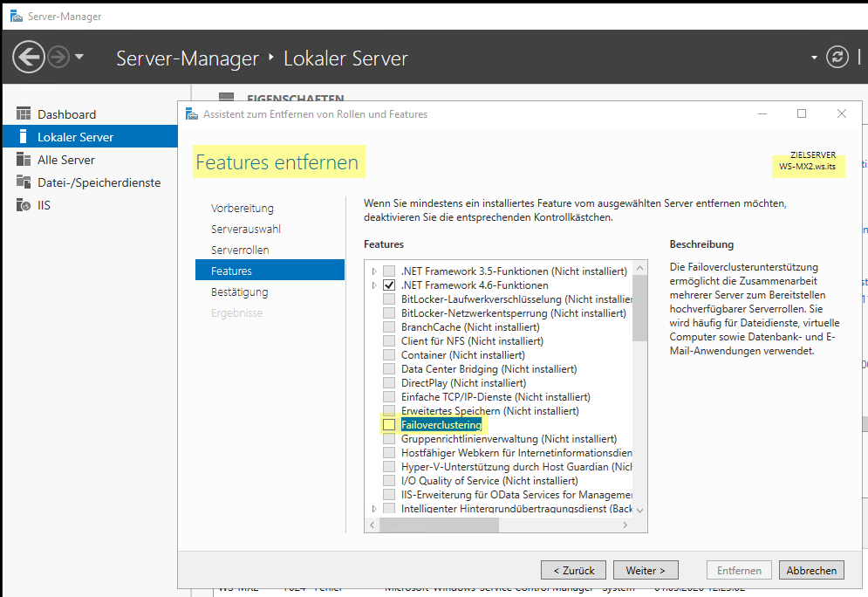Select the Gruppenrichtlinienverwaltung list entry
868x597 pixels.
(509, 439)
